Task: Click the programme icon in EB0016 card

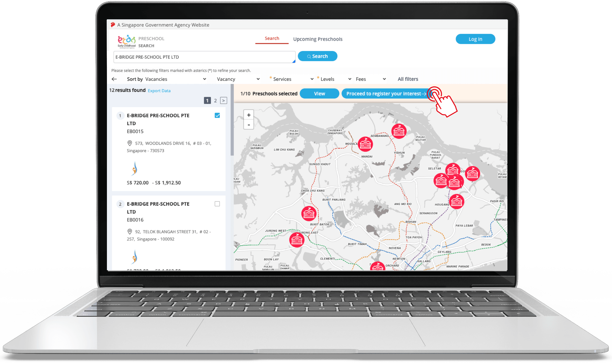Action: tap(134, 257)
